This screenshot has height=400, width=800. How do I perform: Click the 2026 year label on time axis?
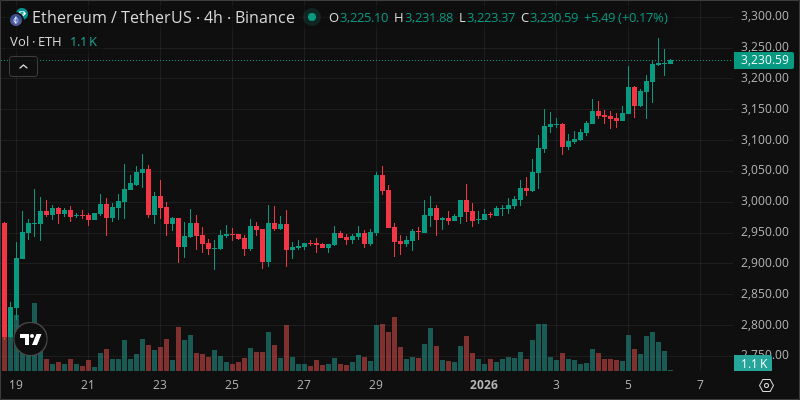coord(484,384)
